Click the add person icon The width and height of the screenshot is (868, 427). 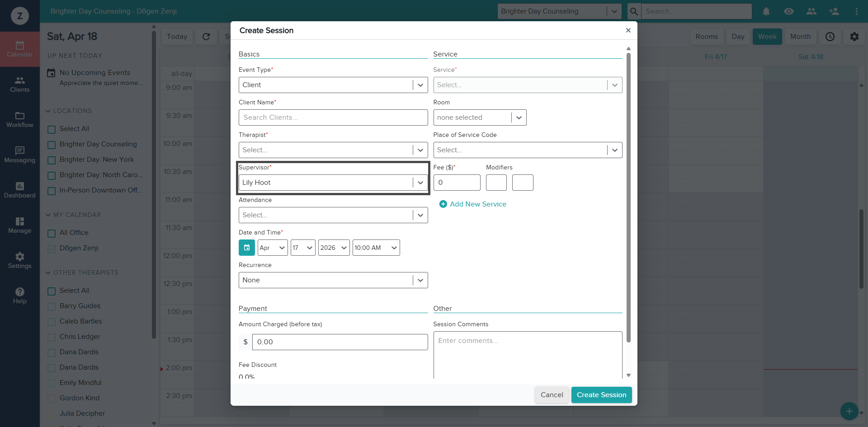pos(834,11)
